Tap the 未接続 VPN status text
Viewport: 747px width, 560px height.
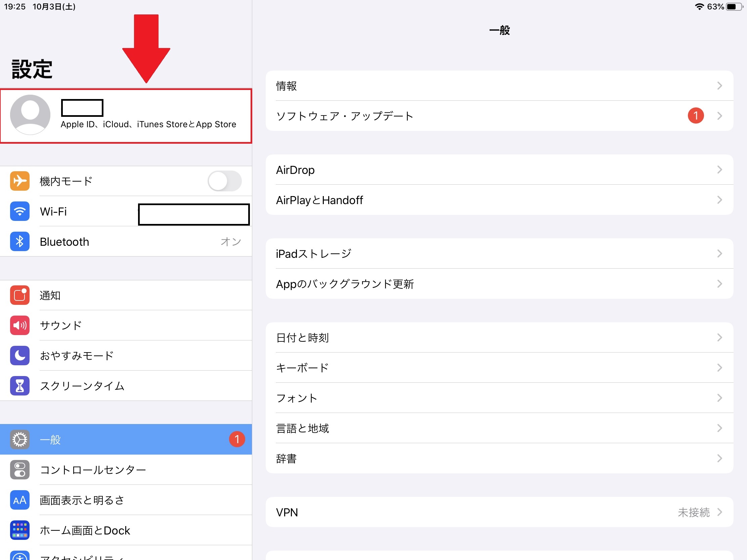pyautogui.click(x=694, y=512)
